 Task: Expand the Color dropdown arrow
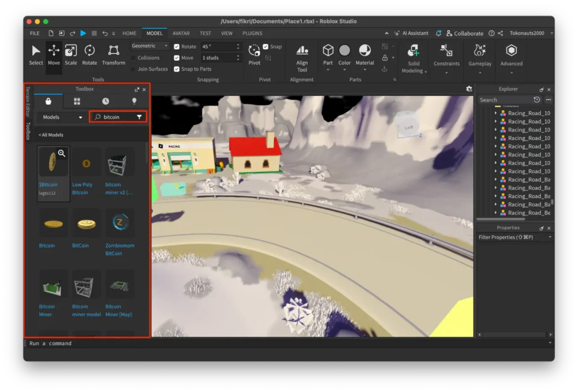(345, 69)
